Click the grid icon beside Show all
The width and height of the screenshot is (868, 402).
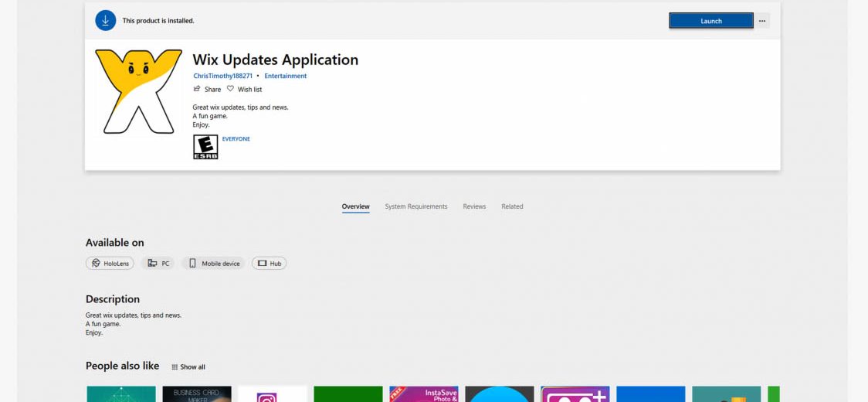(175, 367)
